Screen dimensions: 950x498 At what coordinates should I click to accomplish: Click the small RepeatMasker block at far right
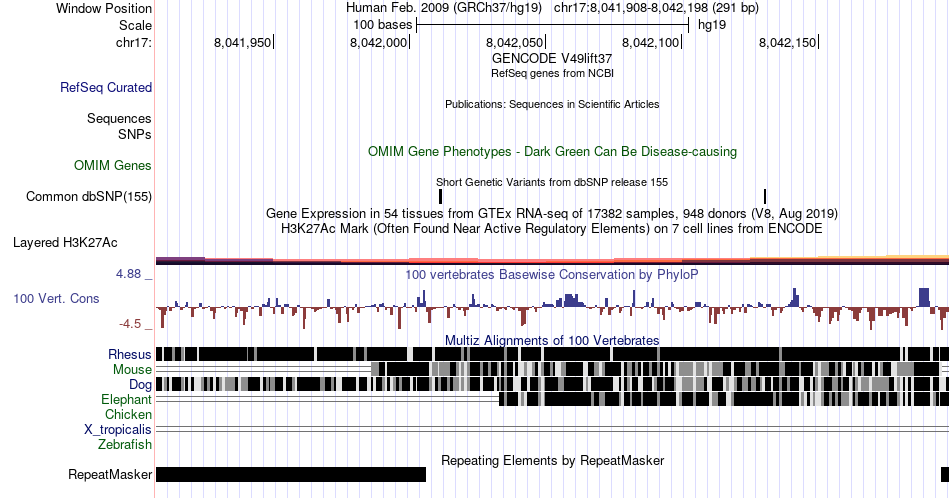click(945, 474)
